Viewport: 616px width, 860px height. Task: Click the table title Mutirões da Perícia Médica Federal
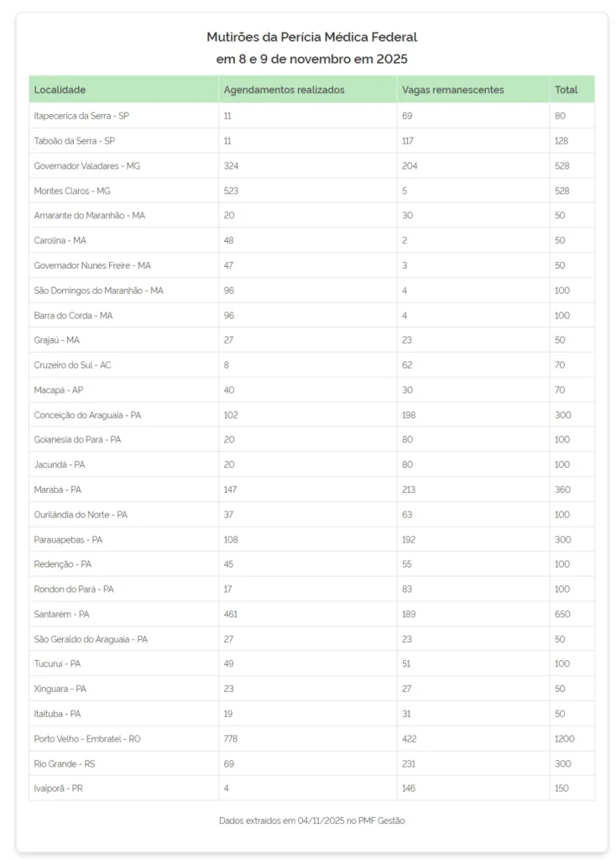coord(311,37)
